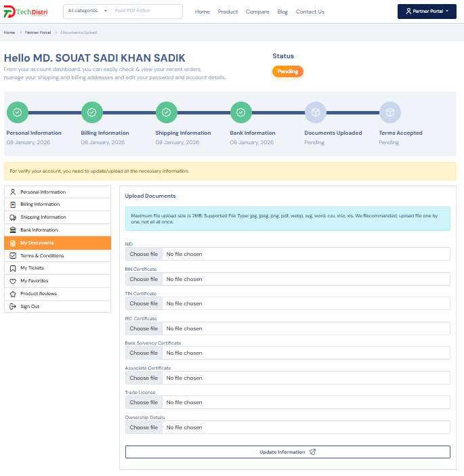The width and height of the screenshot is (464, 476).
Task: Click the Documents Uploaded step box icon
Action: coord(316,112)
